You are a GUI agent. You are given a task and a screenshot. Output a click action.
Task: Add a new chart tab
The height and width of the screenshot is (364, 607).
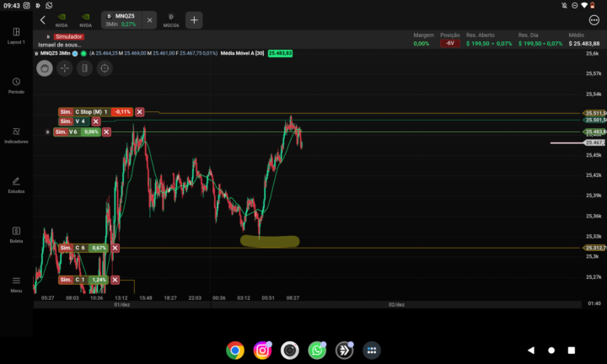(x=193, y=19)
